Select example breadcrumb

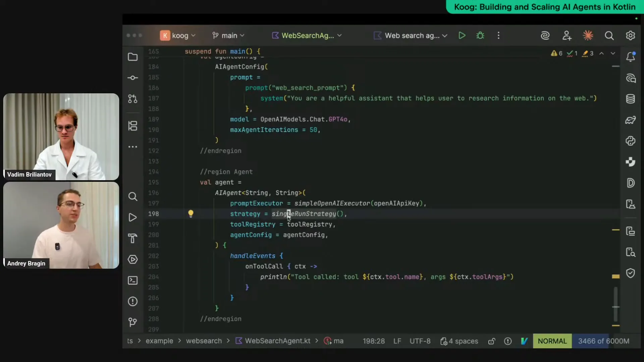click(x=159, y=341)
